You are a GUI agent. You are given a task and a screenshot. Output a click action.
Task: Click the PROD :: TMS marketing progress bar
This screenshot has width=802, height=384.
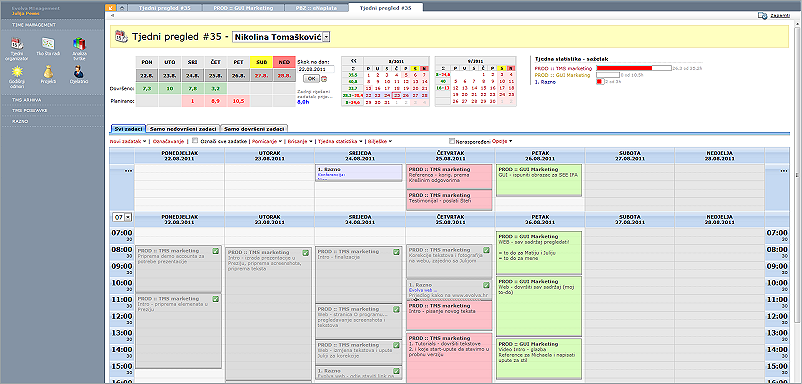tap(633, 67)
